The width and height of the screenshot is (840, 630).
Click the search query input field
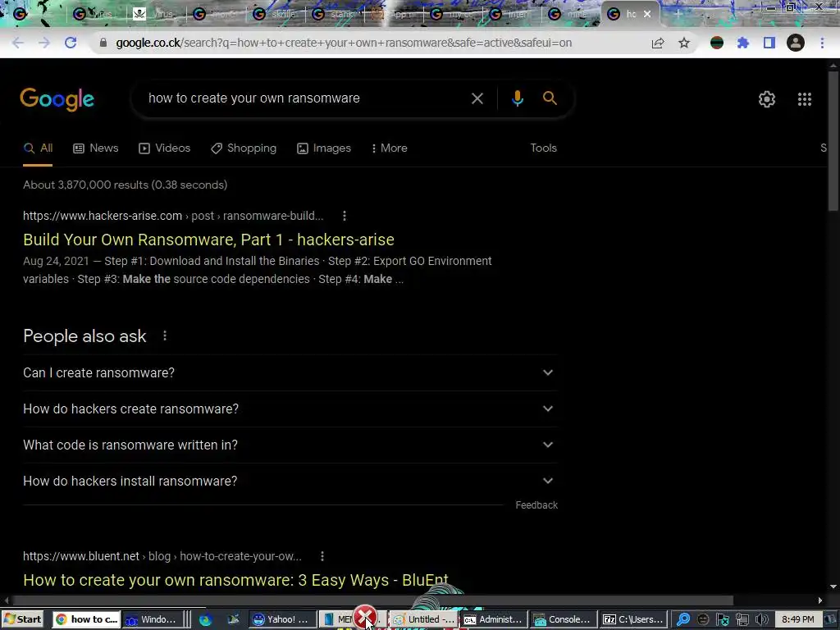[305, 98]
